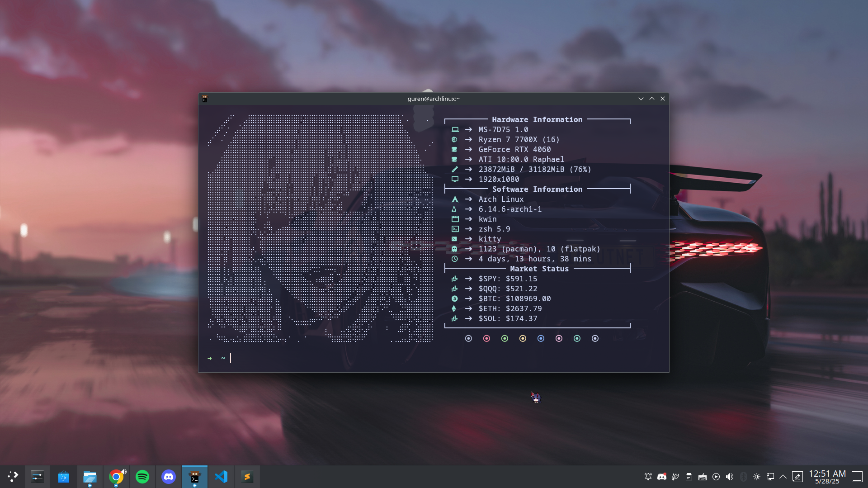Click the white color dot in the palette row
The width and height of the screenshot is (868, 488).
coord(595,338)
